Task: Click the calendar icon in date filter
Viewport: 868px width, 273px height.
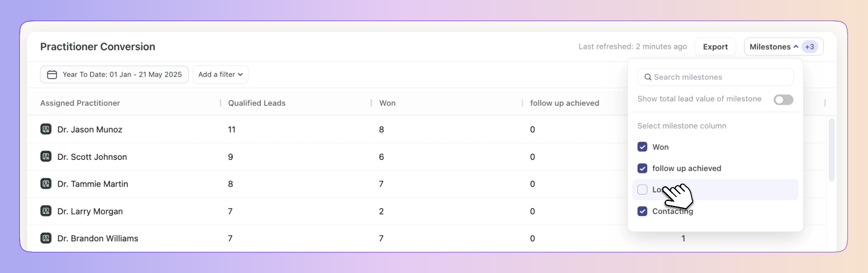Action: click(52, 75)
